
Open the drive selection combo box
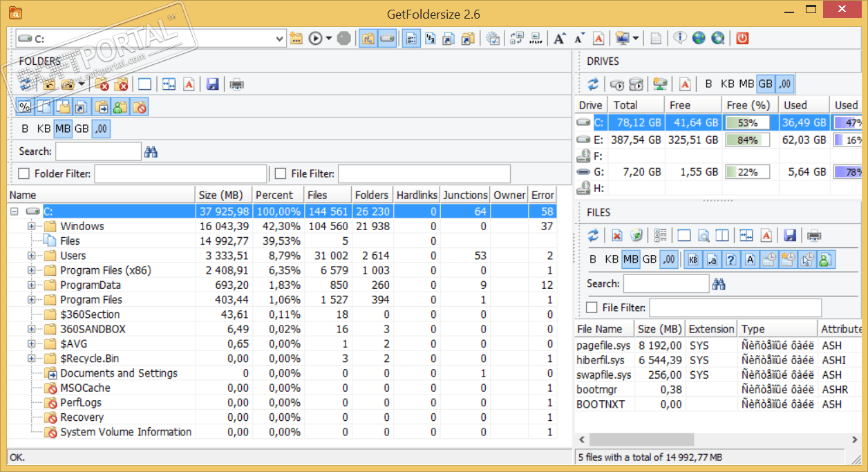click(279, 39)
